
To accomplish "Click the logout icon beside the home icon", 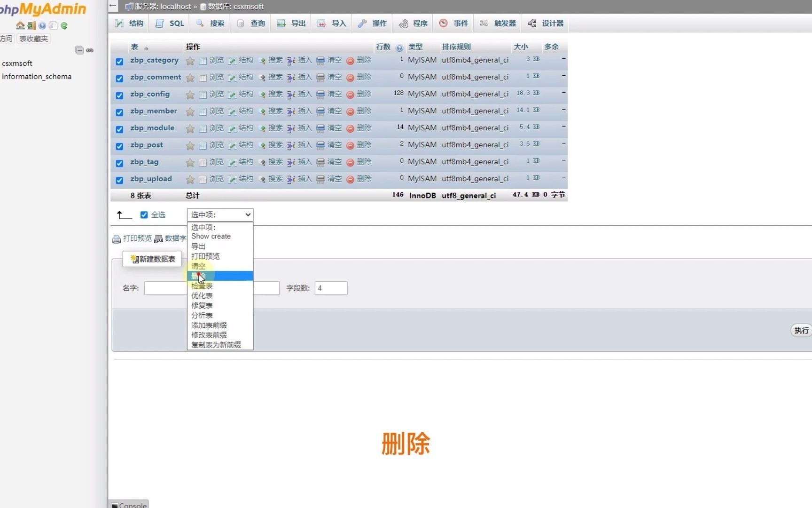I will (x=31, y=25).
